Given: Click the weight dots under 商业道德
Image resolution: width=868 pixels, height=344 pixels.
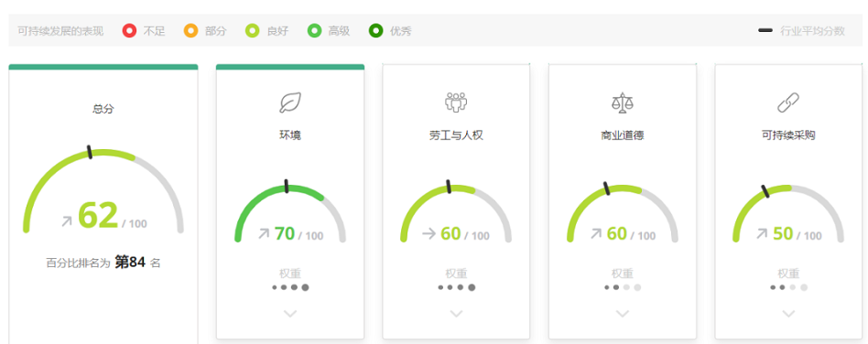Looking at the screenshot, I should (623, 287).
